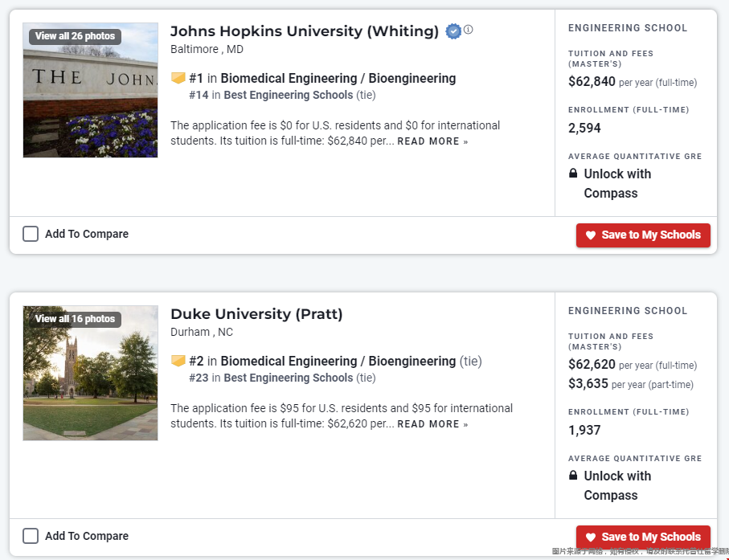Screen dimensions: 729x560
Task: Save Duke University to My Schools
Action: (643, 538)
